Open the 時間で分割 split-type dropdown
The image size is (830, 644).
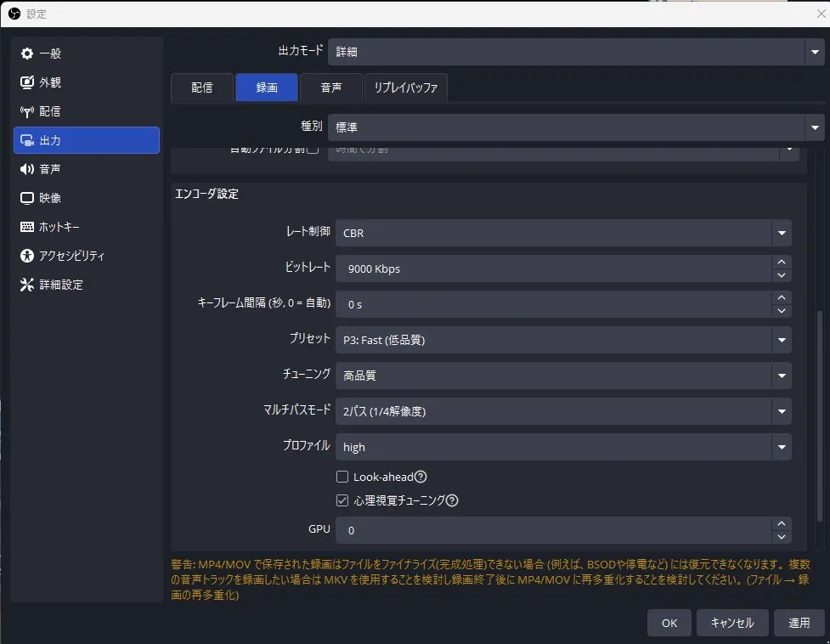(563, 153)
